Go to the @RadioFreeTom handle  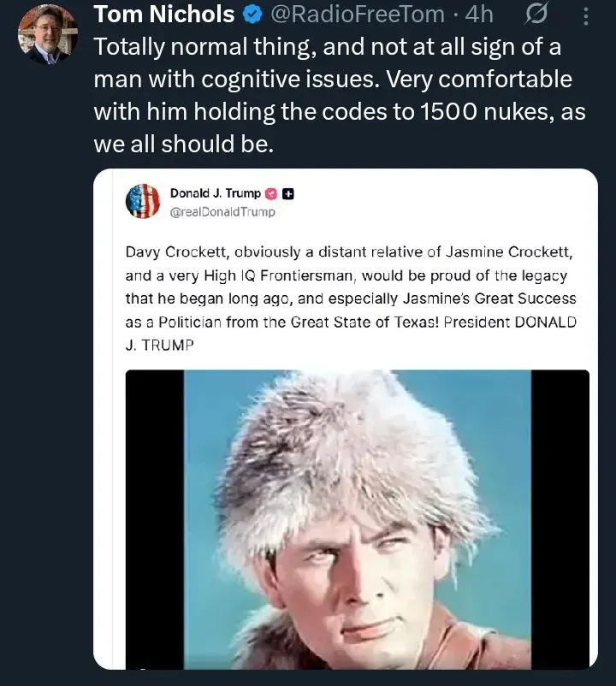coord(358,15)
